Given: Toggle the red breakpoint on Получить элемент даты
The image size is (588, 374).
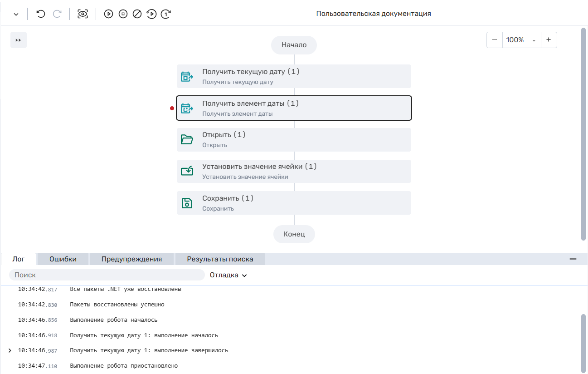Looking at the screenshot, I should pos(172,108).
